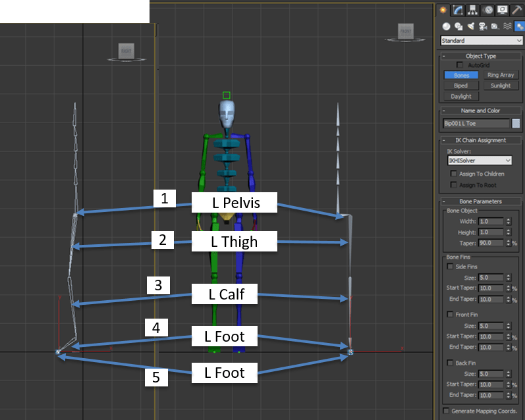Select the Space Warps wave icon
Screen dimensions: 525x420
507,26
